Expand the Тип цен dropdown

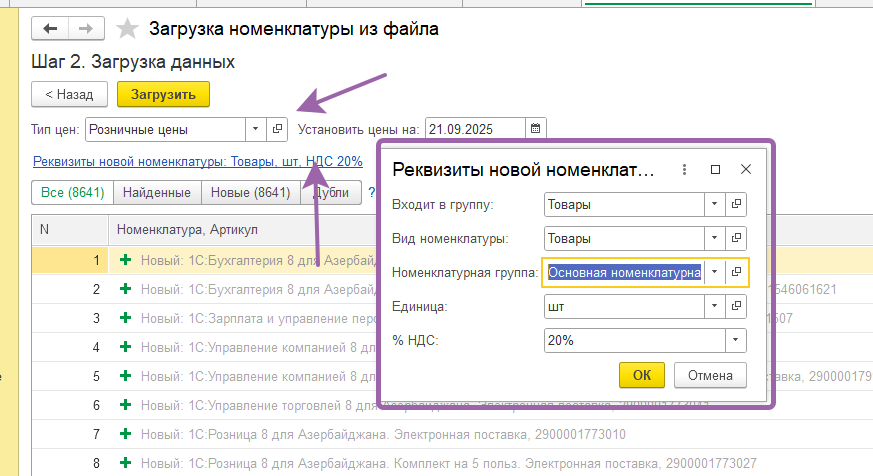pos(256,129)
